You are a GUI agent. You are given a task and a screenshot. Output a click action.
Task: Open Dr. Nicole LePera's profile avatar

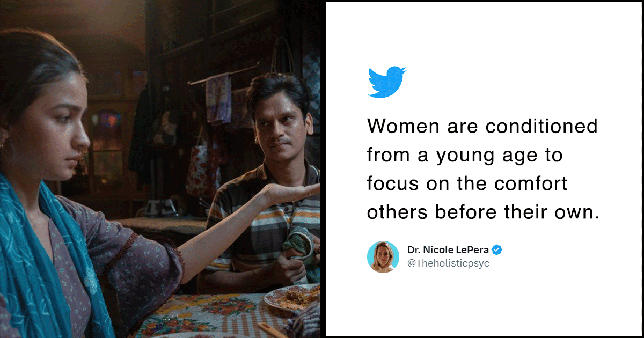pyautogui.click(x=383, y=257)
